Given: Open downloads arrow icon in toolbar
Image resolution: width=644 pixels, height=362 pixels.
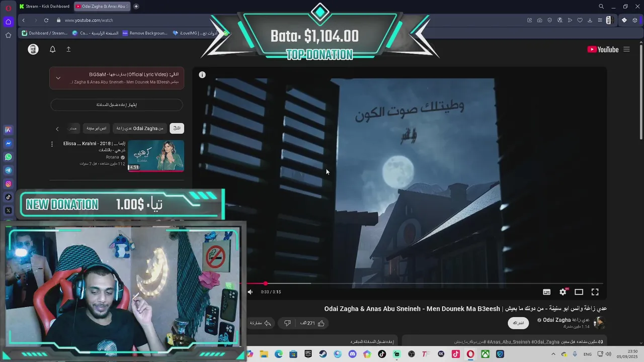Looking at the screenshot, I should 590,20.
